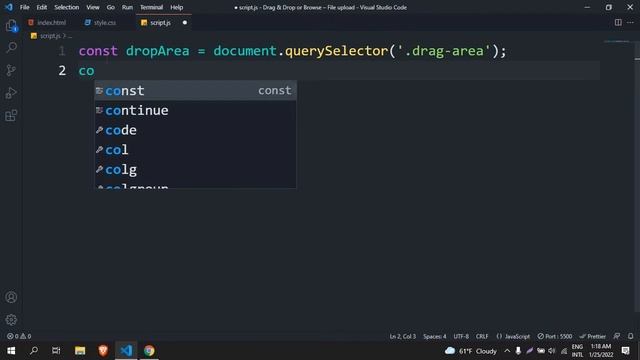
Task: Change encoding via UTF-8 status item
Action: click(x=461, y=336)
